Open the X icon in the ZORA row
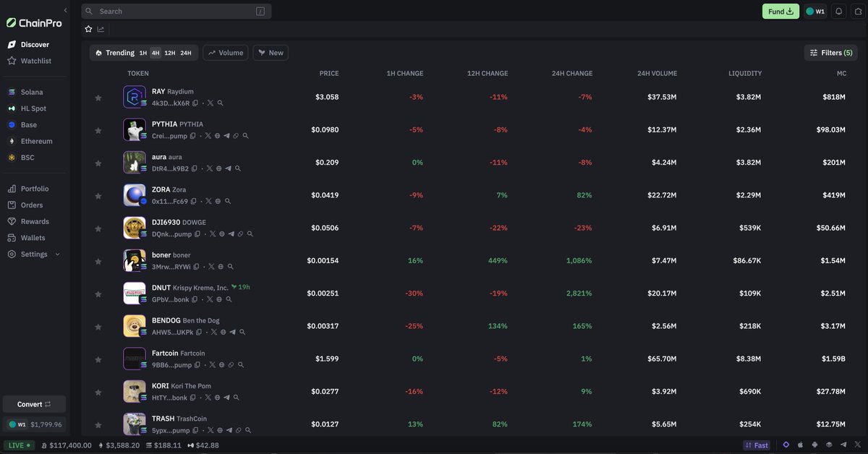The width and height of the screenshot is (868, 454). coord(208,202)
